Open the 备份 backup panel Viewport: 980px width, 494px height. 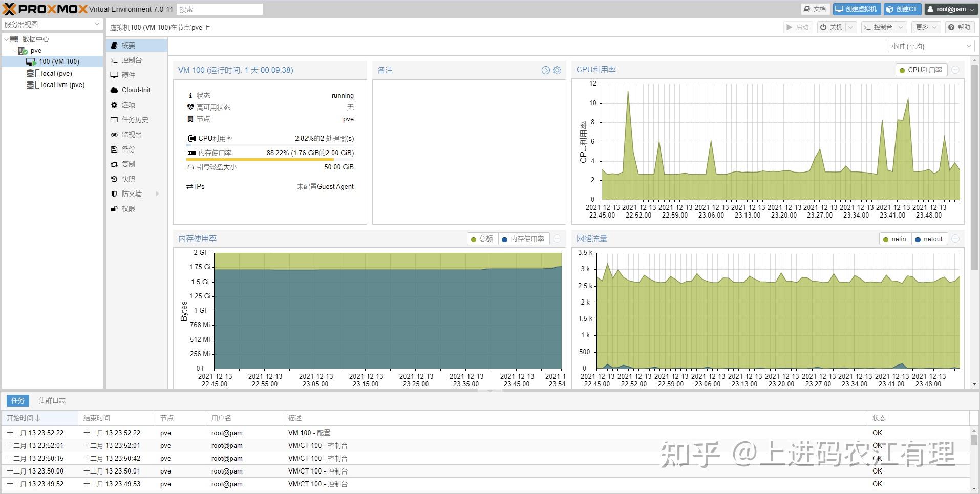(128, 149)
